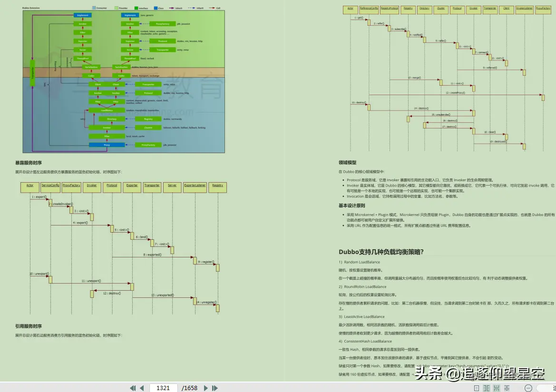Click ExporterListener box in export sequence diagram

click(x=195, y=187)
